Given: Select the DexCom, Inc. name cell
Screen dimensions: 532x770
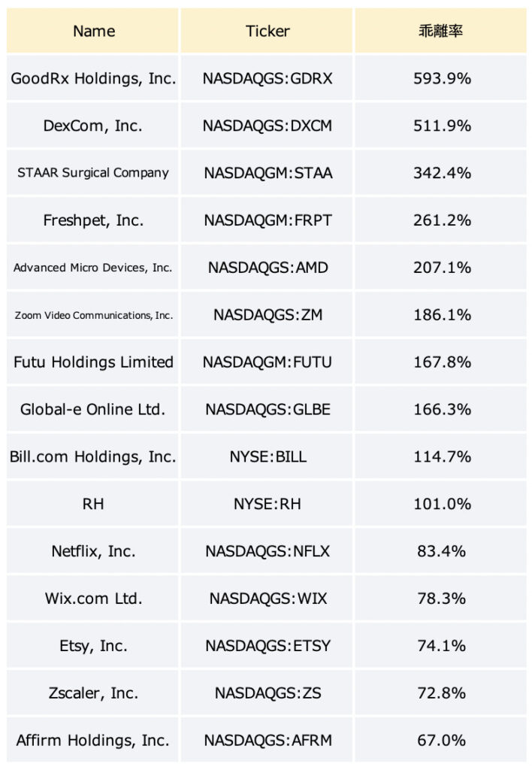Looking at the screenshot, I should click(92, 126).
